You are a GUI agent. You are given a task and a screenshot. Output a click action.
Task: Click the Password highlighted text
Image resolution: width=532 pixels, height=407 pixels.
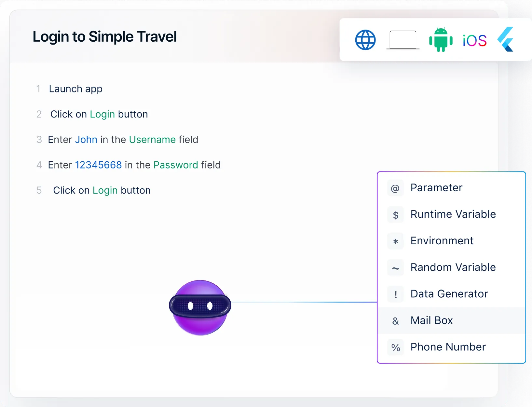[x=176, y=165]
